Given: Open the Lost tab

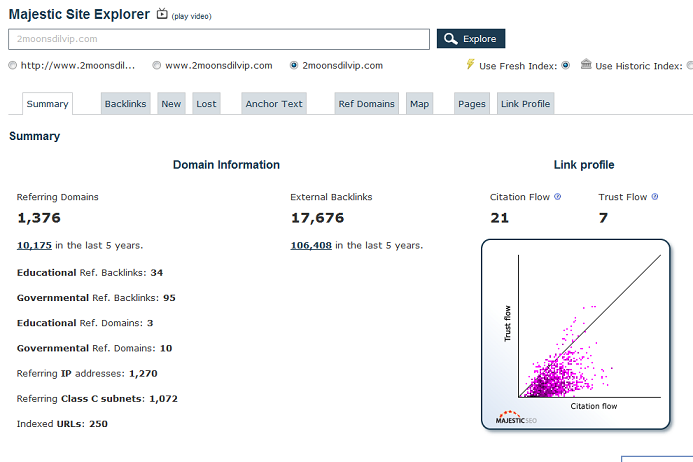Looking at the screenshot, I should pyautogui.click(x=206, y=104).
